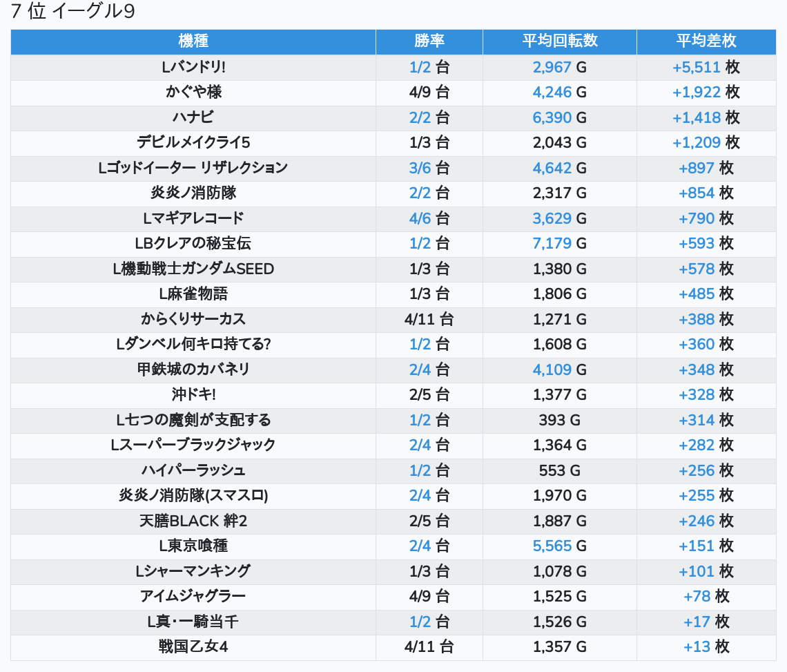Select L真・一騎当千 machine name

pyautogui.click(x=193, y=622)
